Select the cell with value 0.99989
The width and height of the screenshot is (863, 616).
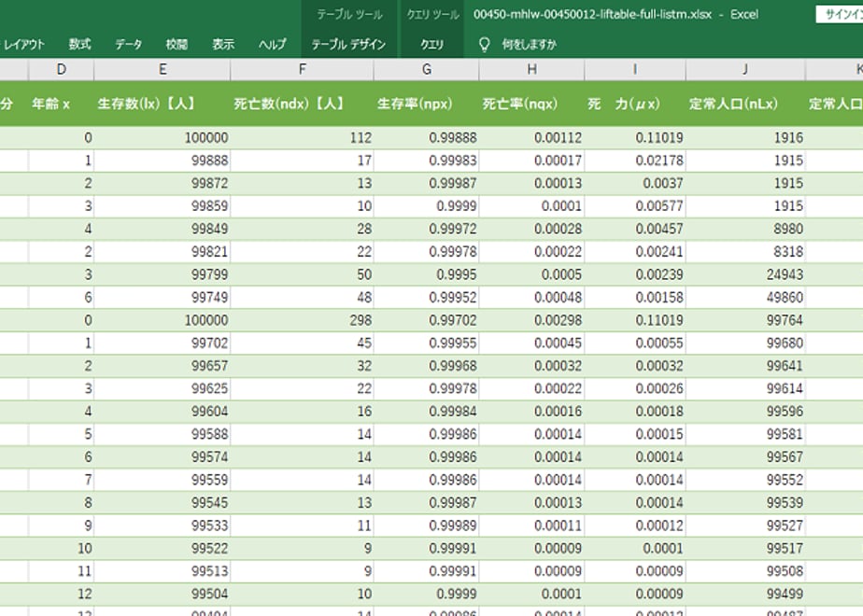tap(427, 525)
